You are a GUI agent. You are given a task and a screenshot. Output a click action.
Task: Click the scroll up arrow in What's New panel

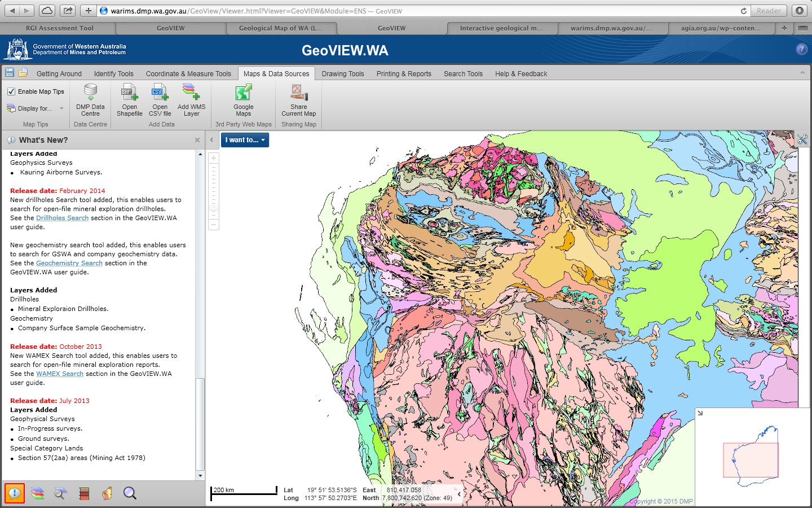coord(200,154)
